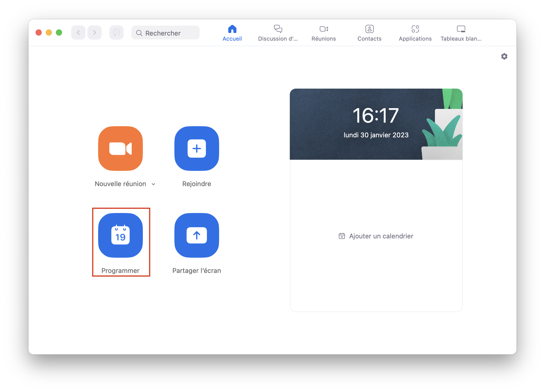Click the Ajouter un calendrier link
The height and width of the screenshot is (392, 545).
(376, 236)
